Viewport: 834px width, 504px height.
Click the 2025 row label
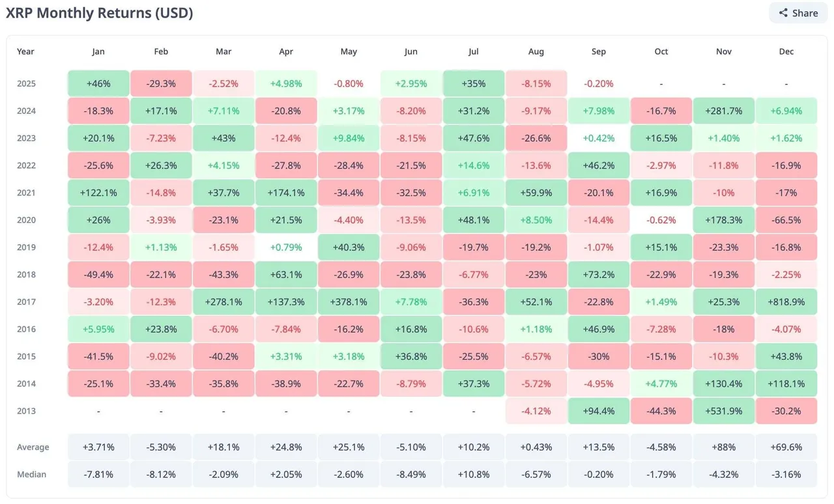(26, 84)
